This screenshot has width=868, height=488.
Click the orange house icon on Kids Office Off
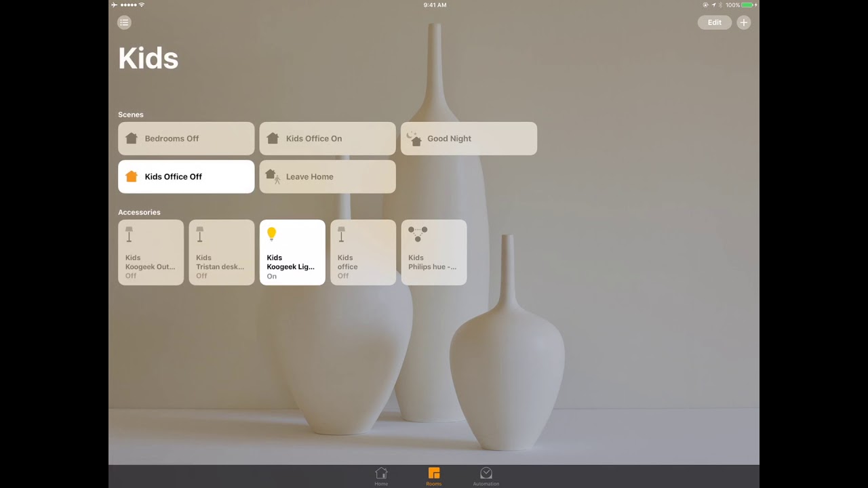tap(132, 176)
